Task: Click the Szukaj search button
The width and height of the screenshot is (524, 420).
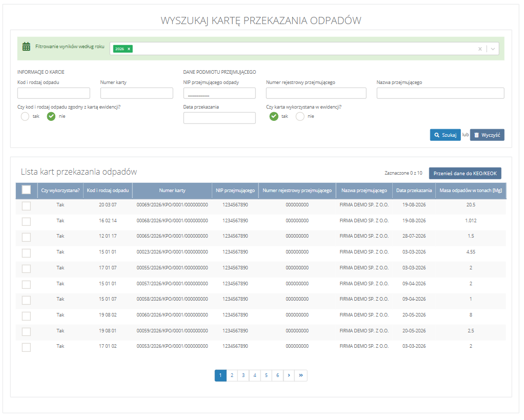Action: coord(445,135)
